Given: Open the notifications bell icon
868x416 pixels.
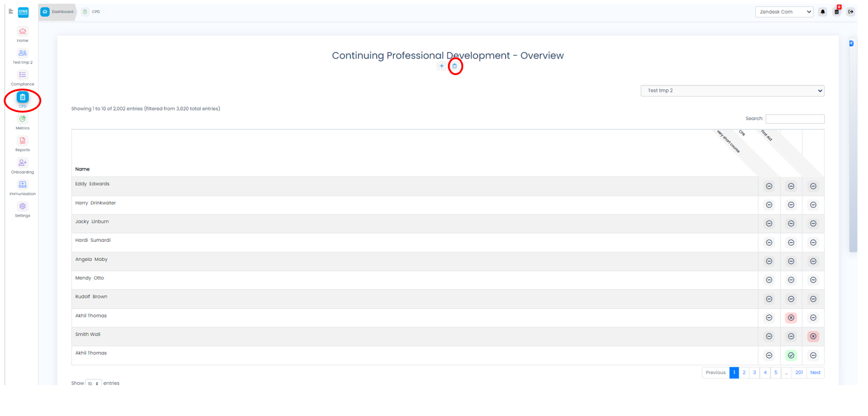Looking at the screenshot, I should [x=822, y=12].
